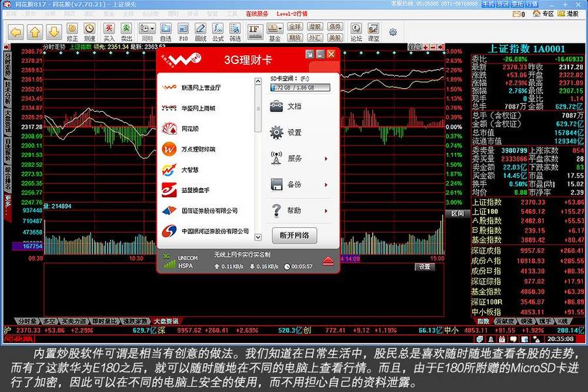The height and width of the screenshot is (392, 588).
Task: Click the SD卡空间 storage usage bar
Action: [300, 88]
